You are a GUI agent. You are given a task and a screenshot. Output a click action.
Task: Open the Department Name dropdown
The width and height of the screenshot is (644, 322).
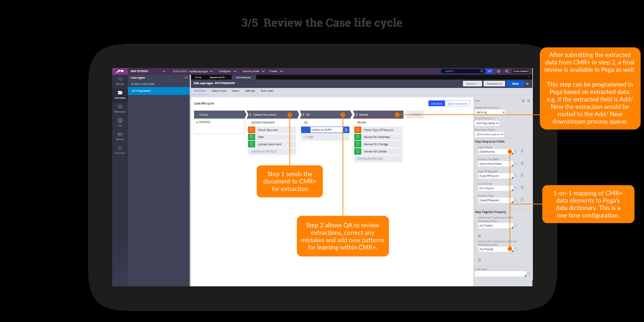pyautogui.click(x=490, y=112)
